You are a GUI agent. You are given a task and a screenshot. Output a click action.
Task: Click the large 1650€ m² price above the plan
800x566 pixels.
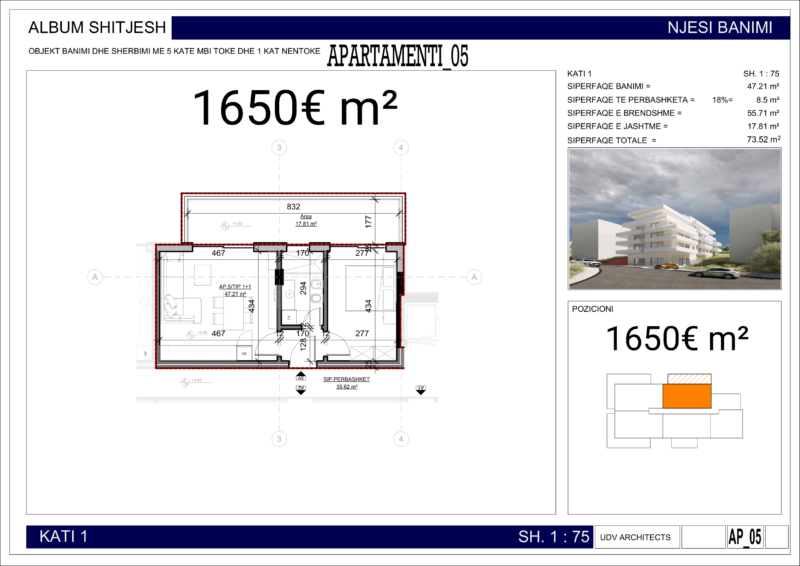coord(295,108)
